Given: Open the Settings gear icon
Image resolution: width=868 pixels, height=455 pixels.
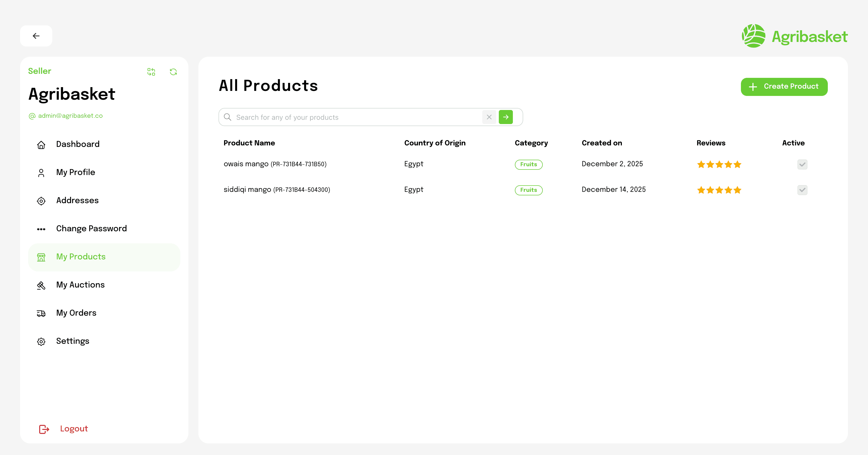Looking at the screenshot, I should tap(41, 342).
